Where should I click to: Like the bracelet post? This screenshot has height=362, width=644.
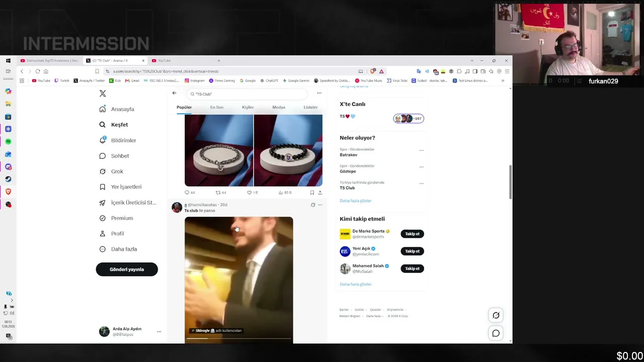pos(253,193)
